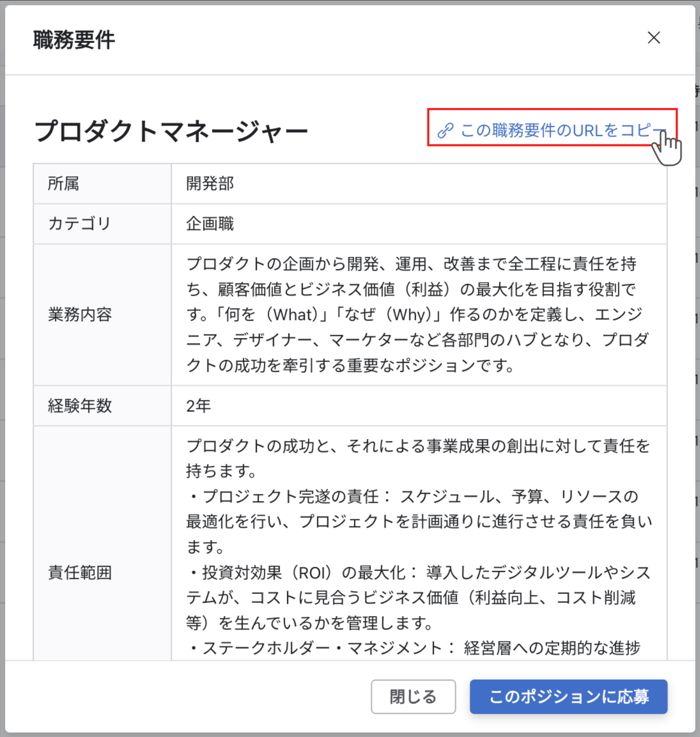Click the 閉じる button
Screen dimensions: 700x737
click(413, 696)
